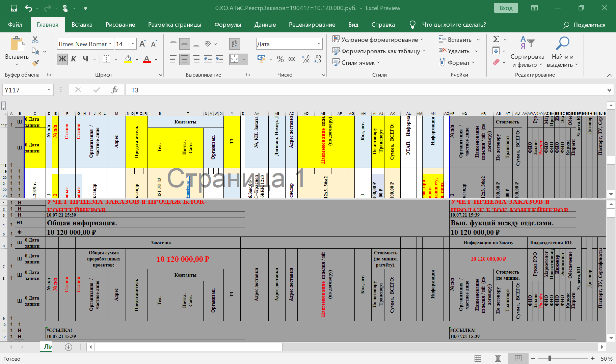Expand the formula bar
Viewport: 616px width, 364px height.
click(609, 90)
